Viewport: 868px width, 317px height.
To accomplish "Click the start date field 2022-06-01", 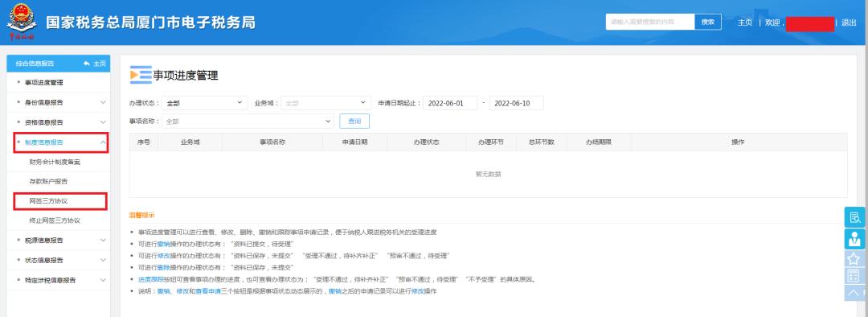I will 450,103.
